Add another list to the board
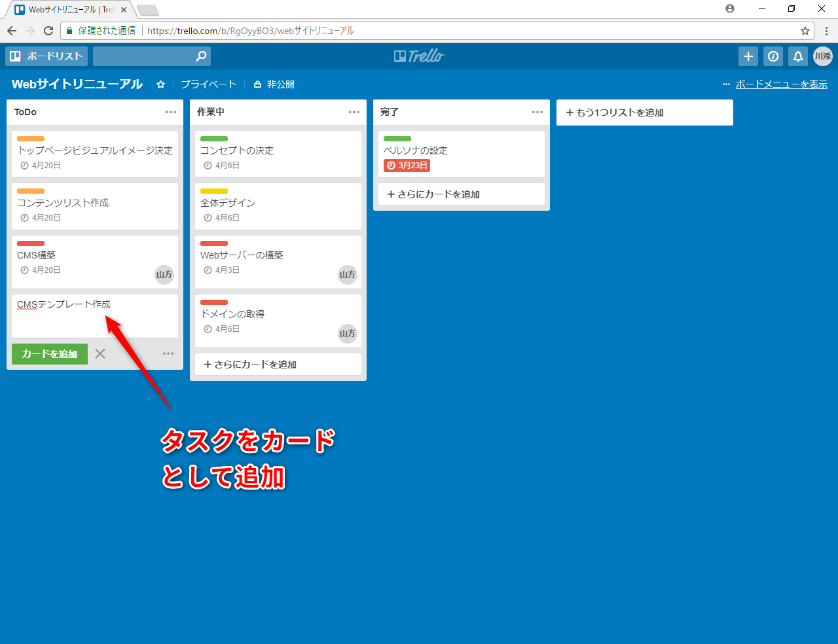 [645, 113]
